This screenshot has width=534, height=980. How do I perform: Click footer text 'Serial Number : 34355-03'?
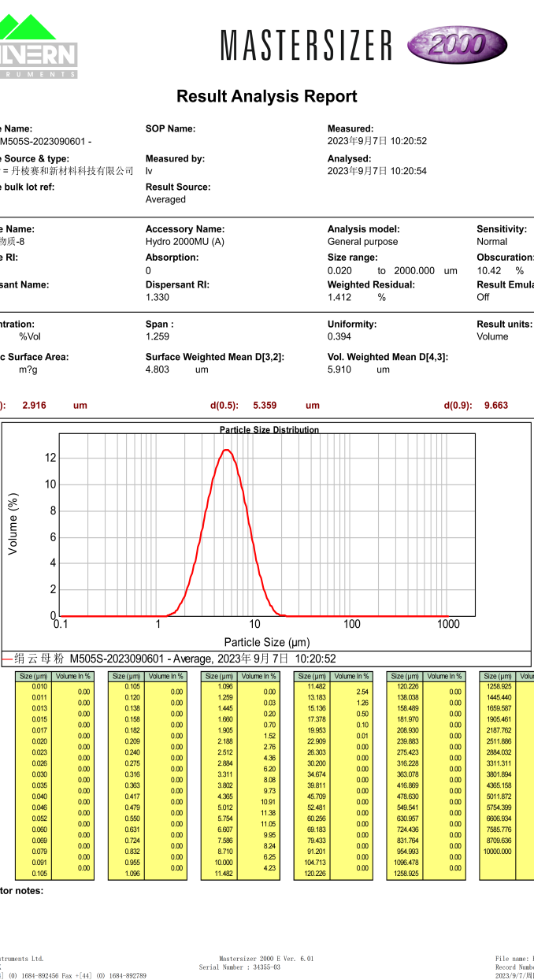[x=239, y=967]
